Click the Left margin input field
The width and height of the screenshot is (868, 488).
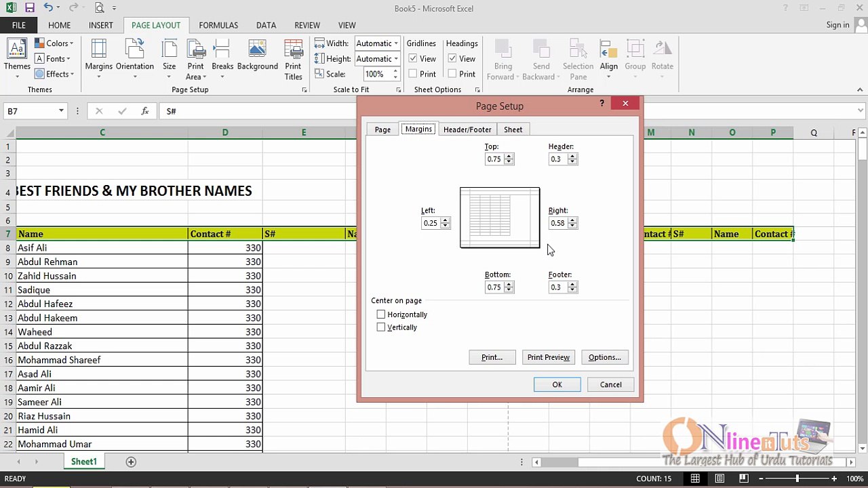[430, 223]
